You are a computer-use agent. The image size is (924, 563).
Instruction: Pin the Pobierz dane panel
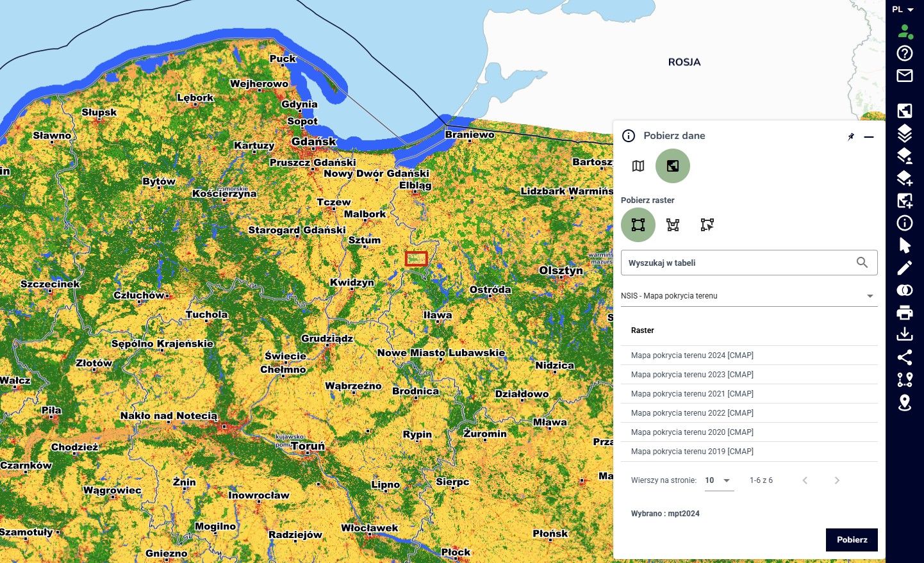(851, 136)
